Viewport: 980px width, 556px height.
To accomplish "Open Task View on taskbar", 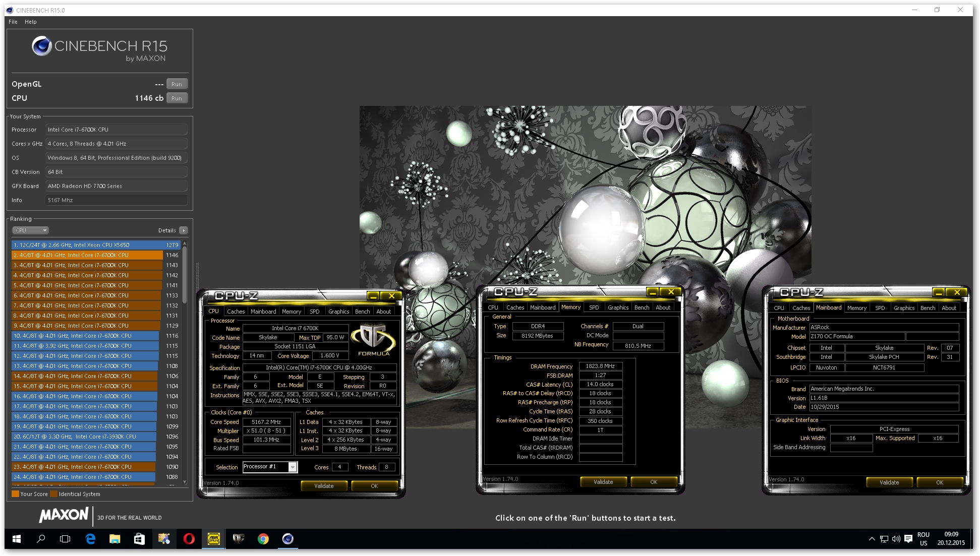I will click(x=65, y=539).
